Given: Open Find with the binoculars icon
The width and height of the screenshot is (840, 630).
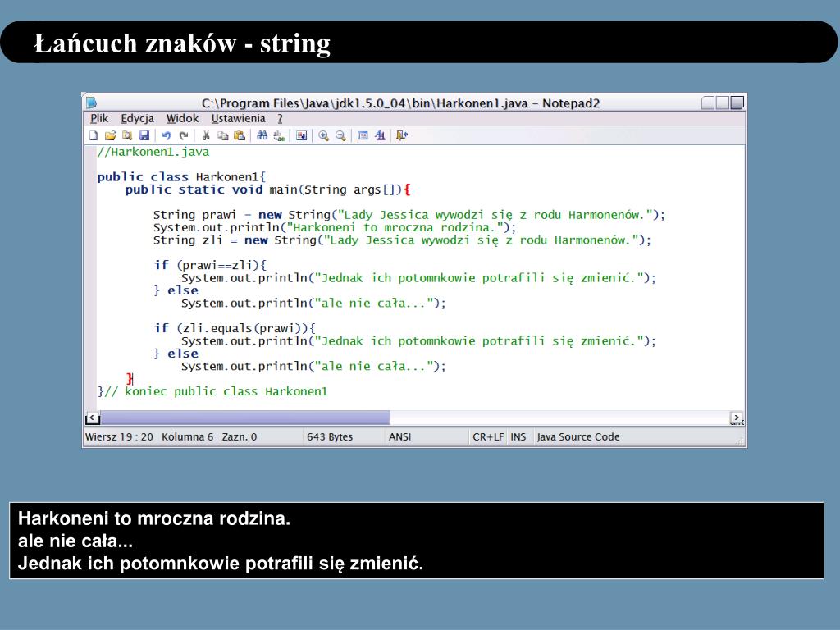Looking at the screenshot, I should (x=262, y=135).
